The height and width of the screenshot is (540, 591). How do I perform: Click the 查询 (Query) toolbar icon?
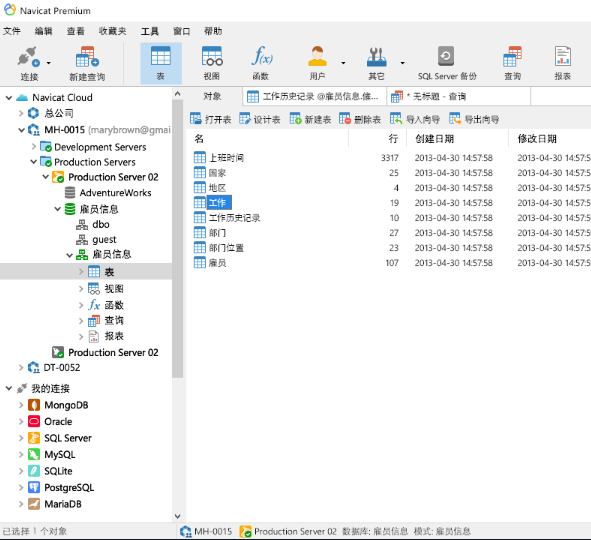[513, 63]
